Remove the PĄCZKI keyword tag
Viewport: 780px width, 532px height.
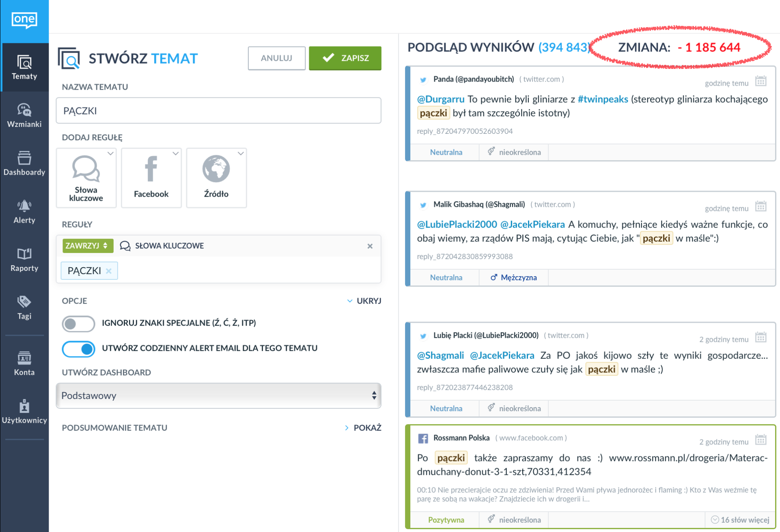point(109,271)
